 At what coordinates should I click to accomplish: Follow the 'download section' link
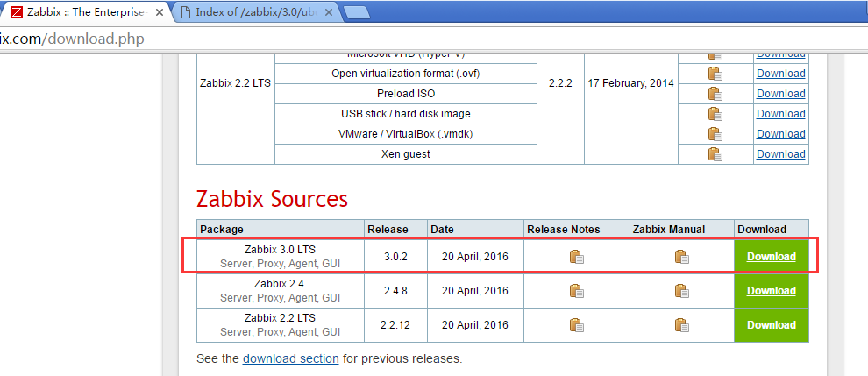coord(290,358)
